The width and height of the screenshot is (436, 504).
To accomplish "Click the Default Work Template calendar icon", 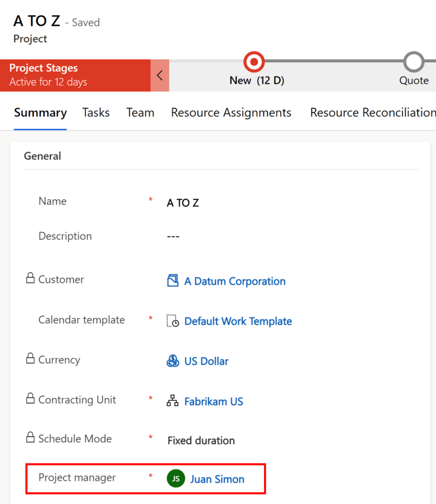I will (172, 321).
